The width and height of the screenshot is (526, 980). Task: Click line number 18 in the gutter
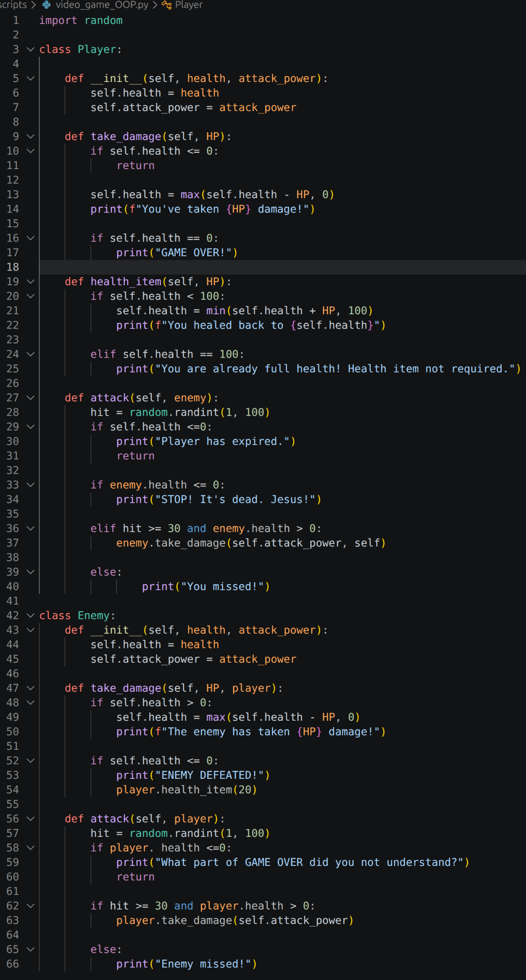(13, 267)
